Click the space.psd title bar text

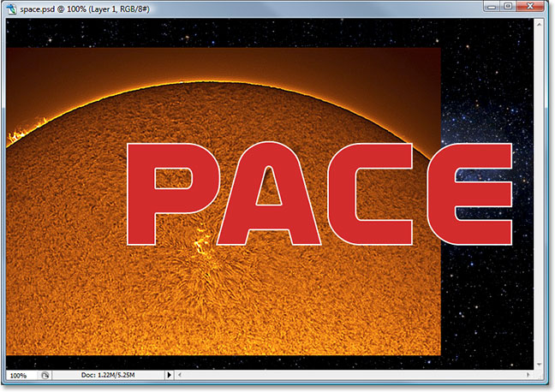pos(85,9)
